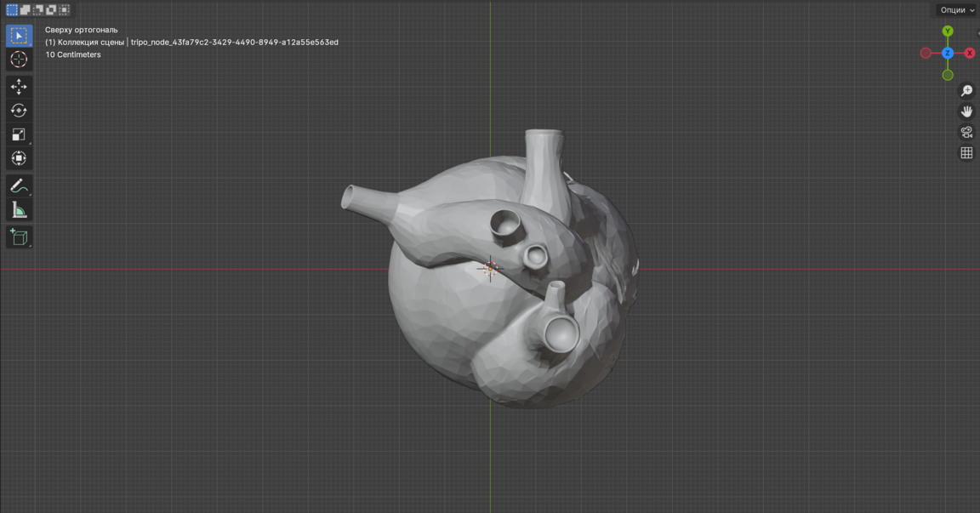980x513 pixels.
Task: Toggle the camera view button
Action: click(x=966, y=132)
